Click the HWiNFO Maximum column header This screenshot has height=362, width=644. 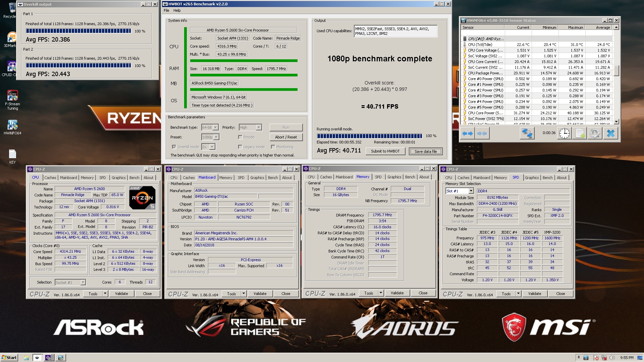pyautogui.click(x=572, y=27)
